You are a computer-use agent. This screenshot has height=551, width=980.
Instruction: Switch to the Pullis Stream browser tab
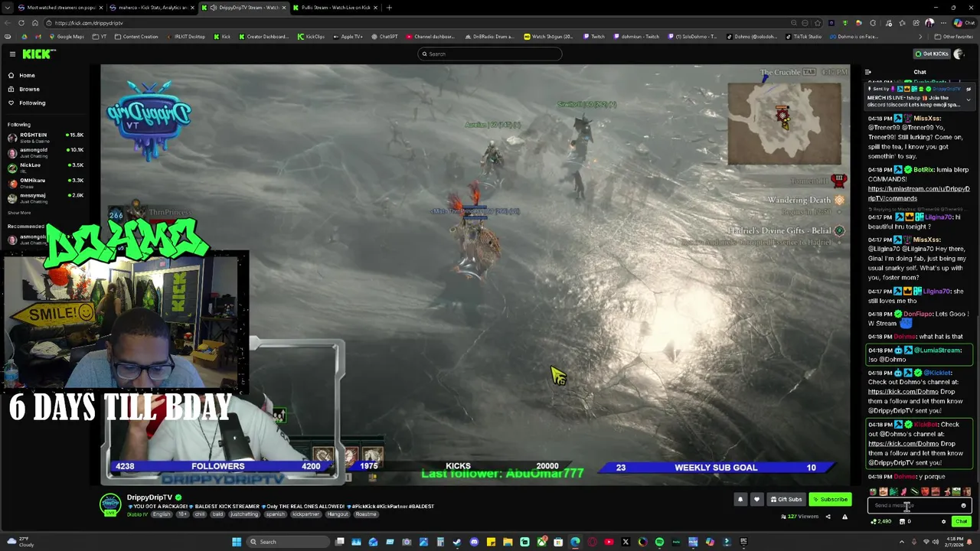(x=335, y=8)
